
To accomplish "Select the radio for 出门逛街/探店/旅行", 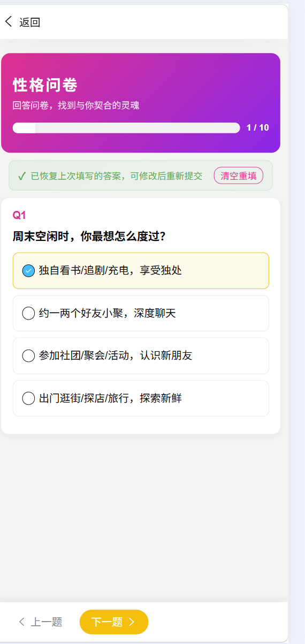I will point(28,398).
